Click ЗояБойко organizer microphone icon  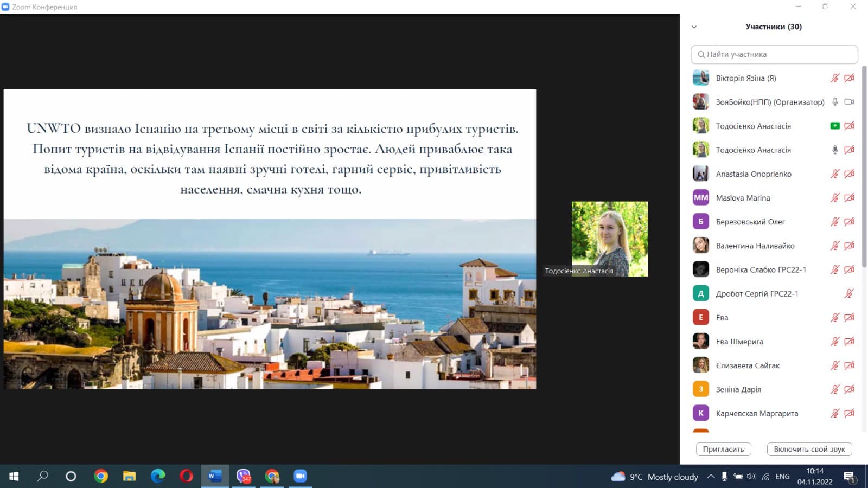(x=835, y=102)
